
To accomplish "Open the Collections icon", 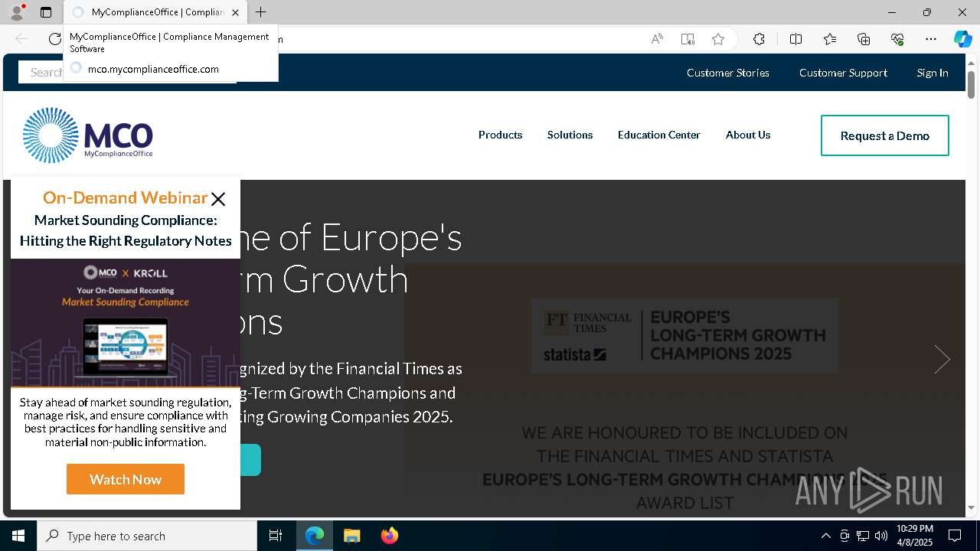I will click(x=864, y=39).
